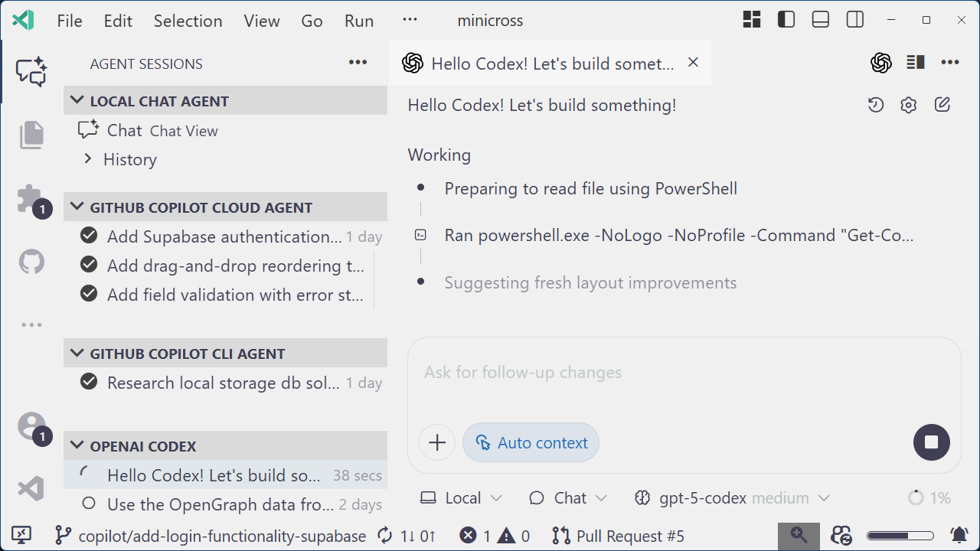The image size is (980, 551).
Task: Open the GitHub icon in the activity bar
Action: point(31,261)
